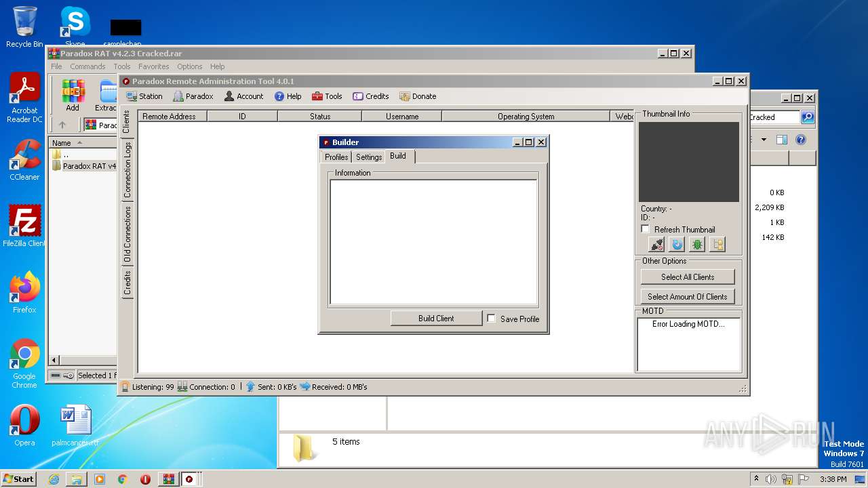Screen dimensions: 868x488
Task: Open the Help menu in Paradox
Action: tap(288, 96)
